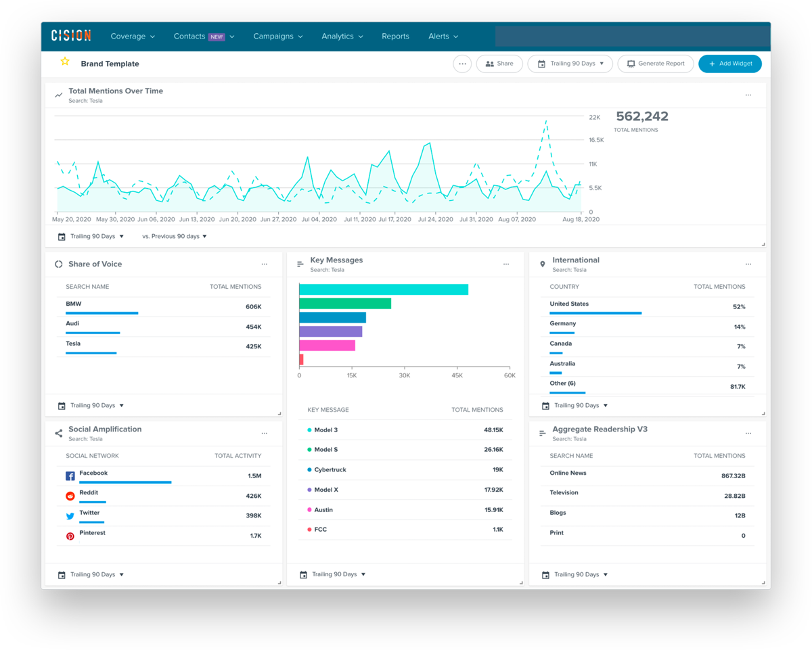The width and height of the screenshot is (812, 650).
Task: Click the 562,242 total mentions figure
Action: [x=642, y=116]
